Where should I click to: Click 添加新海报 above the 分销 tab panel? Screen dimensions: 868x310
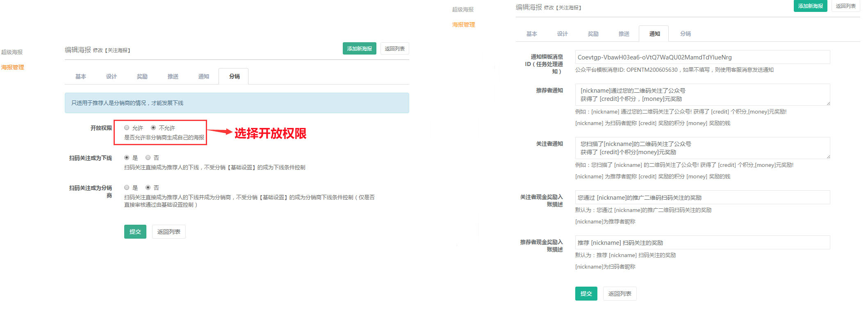coord(359,49)
